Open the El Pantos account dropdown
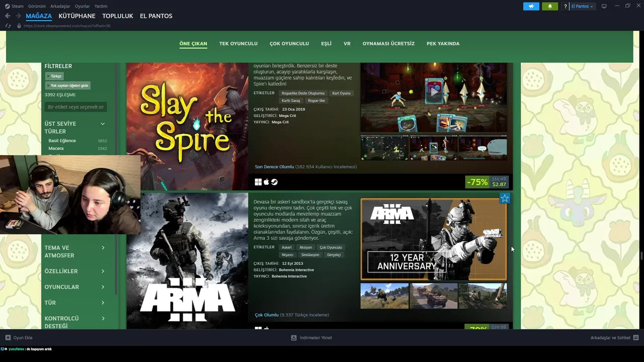644x362 pixels. tap(582, 6)
